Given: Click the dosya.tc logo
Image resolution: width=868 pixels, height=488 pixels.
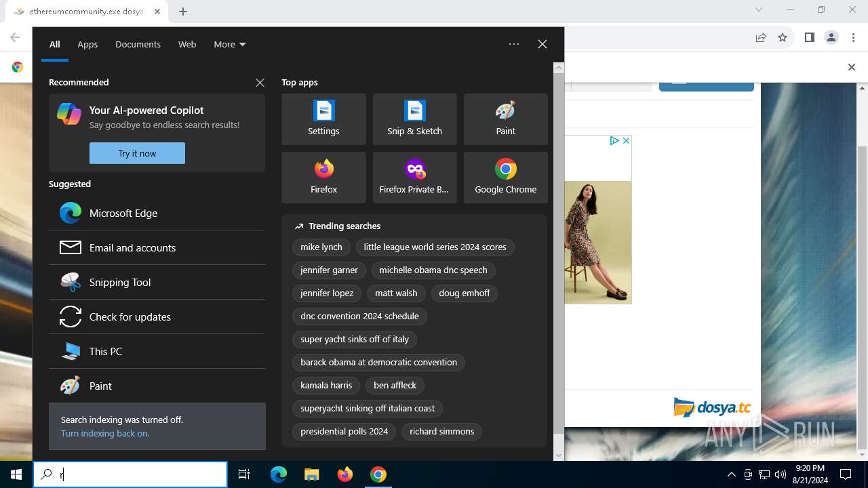Looking at the screenshot, I should tap(712, 407).
